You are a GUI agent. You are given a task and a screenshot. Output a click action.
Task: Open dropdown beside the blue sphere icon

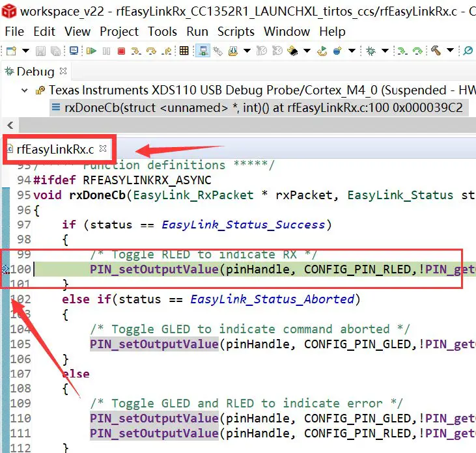click(352, 51)
